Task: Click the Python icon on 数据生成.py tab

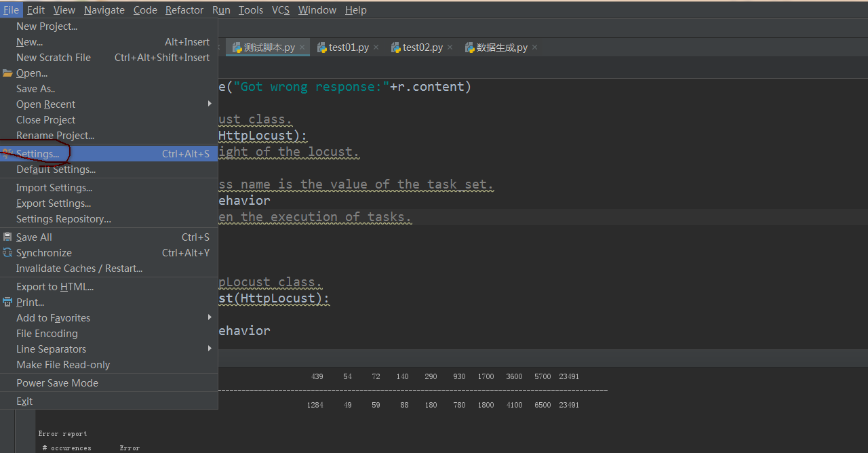Action: point(469,47)
